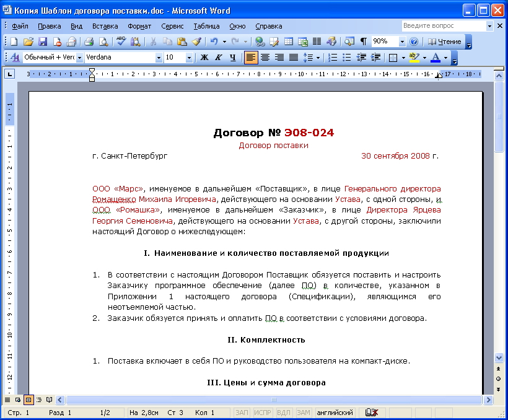Viewport: 508px width, 420px height.
Task: Center the paragraph text
Action: click(x=265, y=58)
